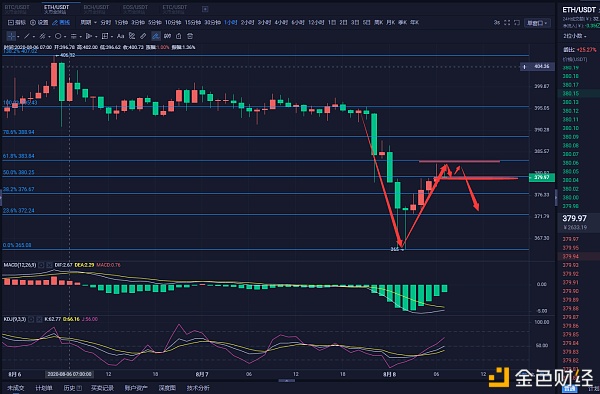
Task: Select the circle shape tool
Action: 58,36
